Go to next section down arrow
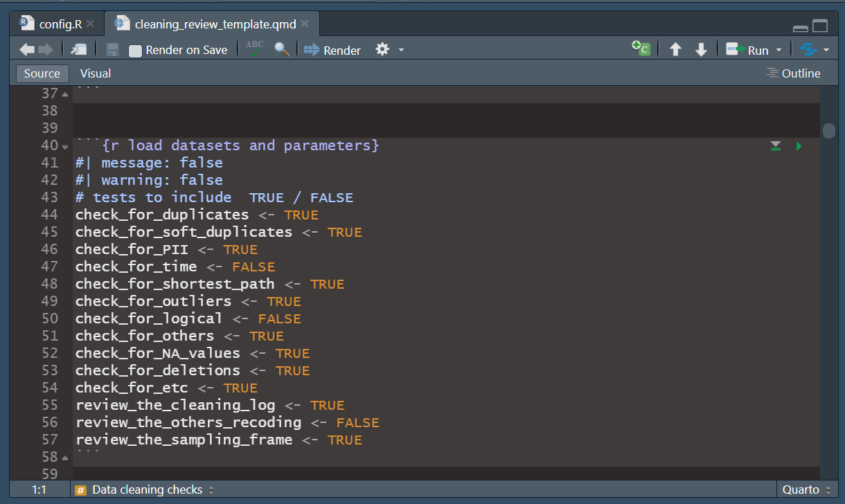Viewport: 845px width, 504px height. (x=701, y=50)
